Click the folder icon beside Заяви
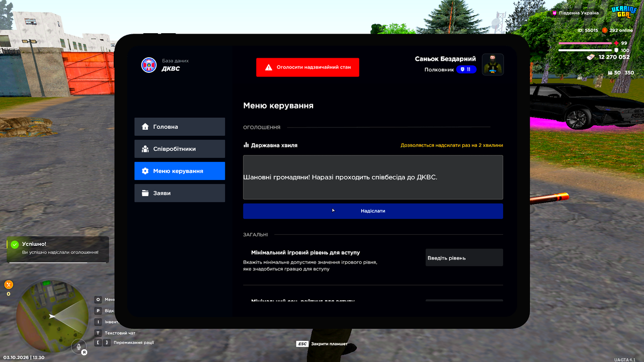The image size is (644, 362). [x=145, y=193]
